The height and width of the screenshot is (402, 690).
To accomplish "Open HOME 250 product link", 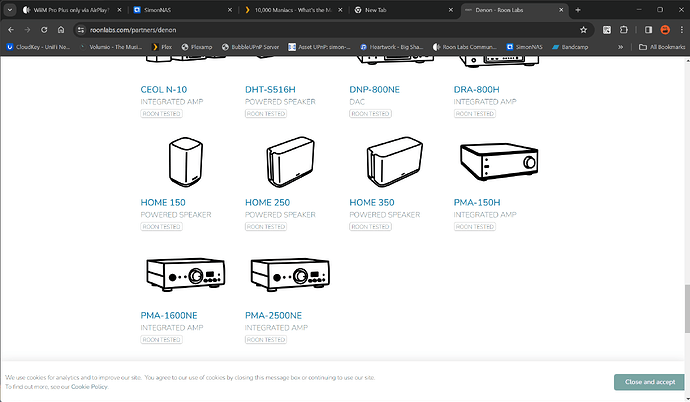I will tap(268, 203).
